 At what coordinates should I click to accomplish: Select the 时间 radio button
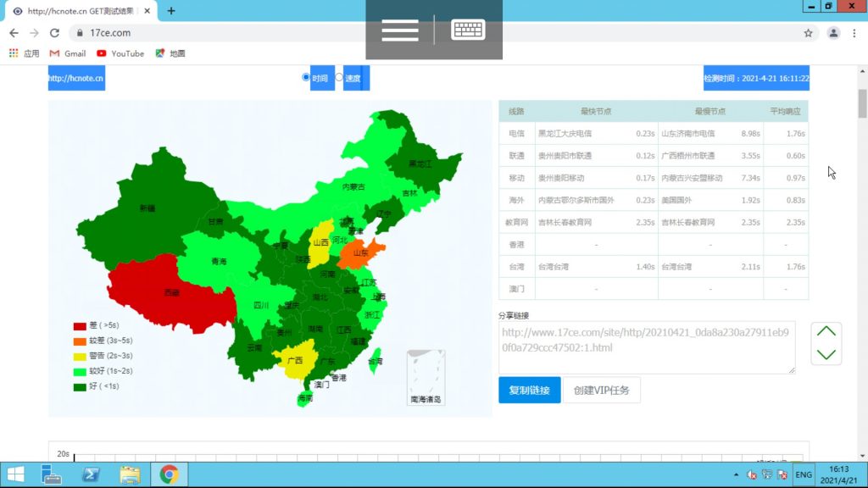(306, 76)
